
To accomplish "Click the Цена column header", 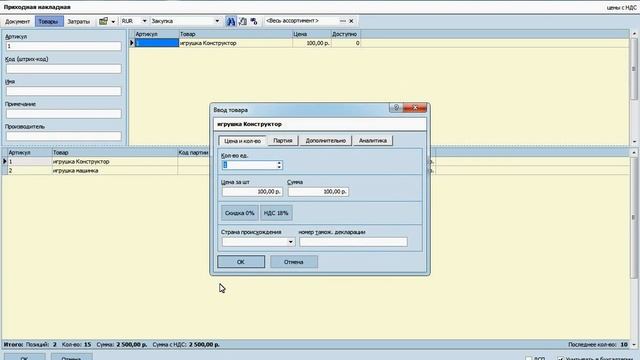I will (x=312, y=34).
